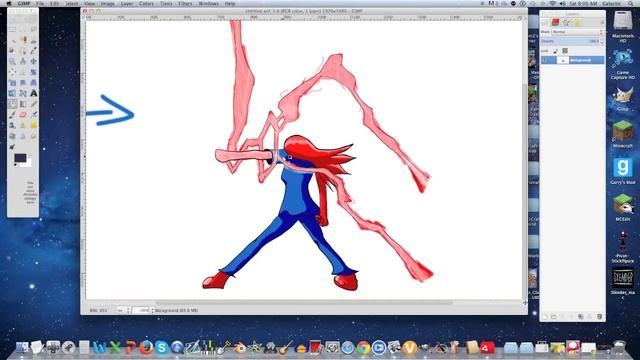Select the Zoom magnifier tool
Screen dimensions: 640x360
click(13, 61)
